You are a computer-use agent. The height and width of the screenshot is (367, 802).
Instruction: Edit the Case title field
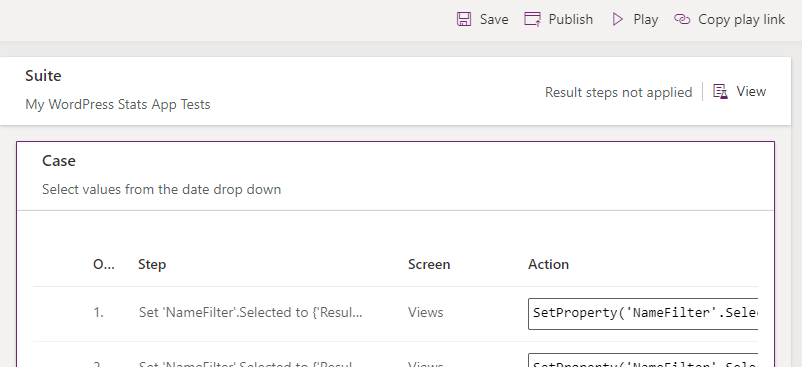point(59,160)
